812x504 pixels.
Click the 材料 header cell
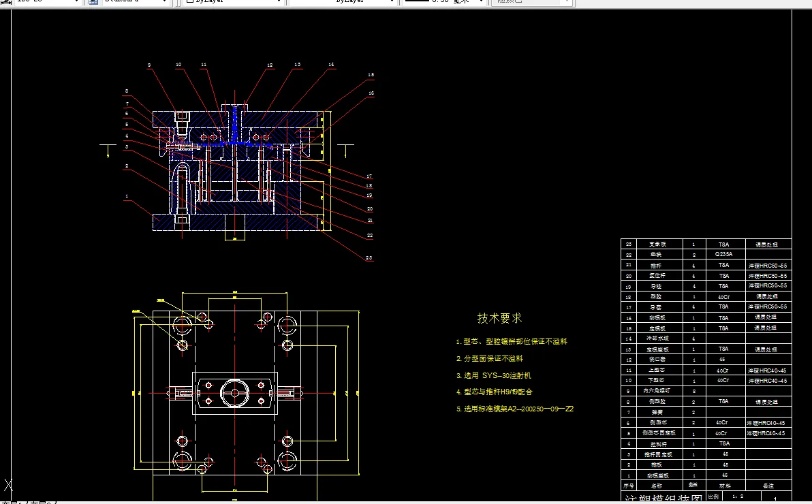(725, 486)
